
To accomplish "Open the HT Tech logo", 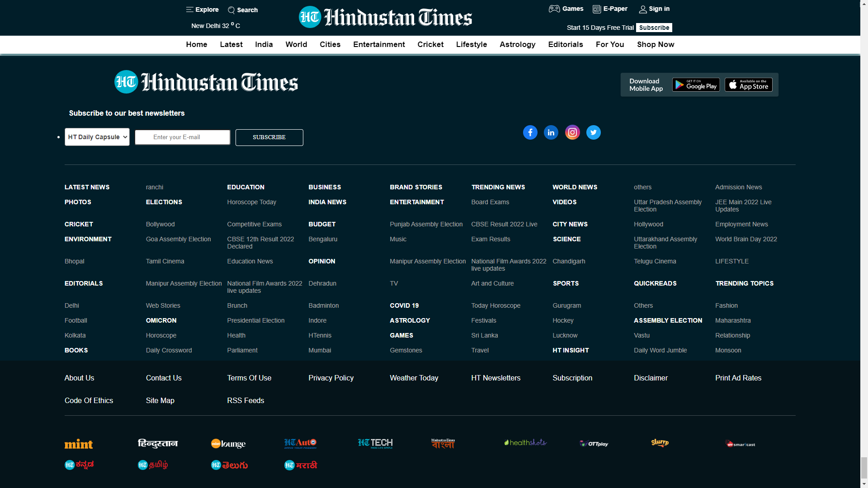I will pos(375,443).
